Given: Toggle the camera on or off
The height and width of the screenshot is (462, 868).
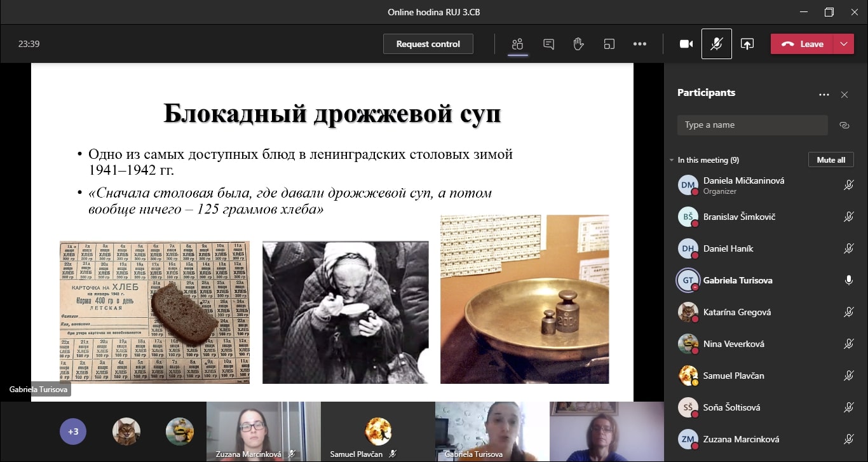Looking at the screenshot, I should (x=686, y=44).
